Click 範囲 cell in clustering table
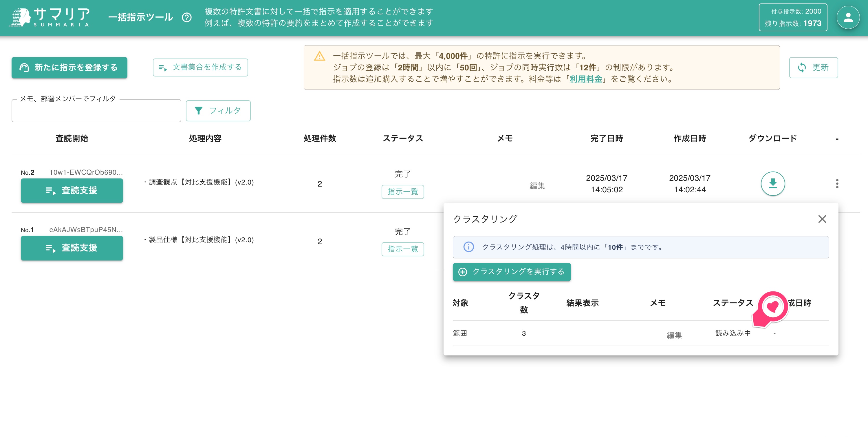 click(460, 333)
